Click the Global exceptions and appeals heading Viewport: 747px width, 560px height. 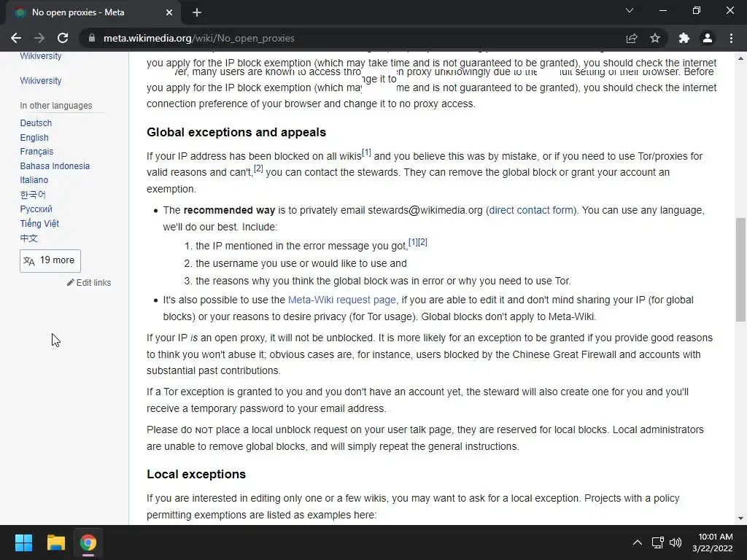point(236,132)
